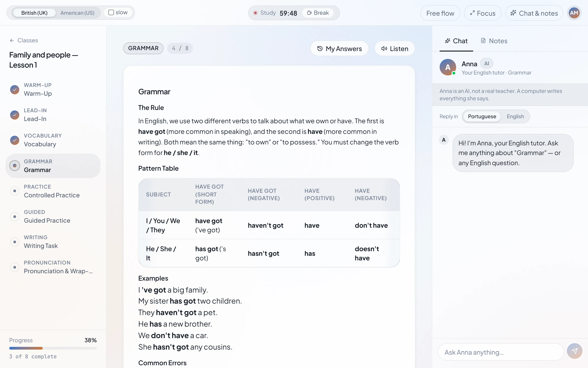Enter Focus mode

coord(483,13)
